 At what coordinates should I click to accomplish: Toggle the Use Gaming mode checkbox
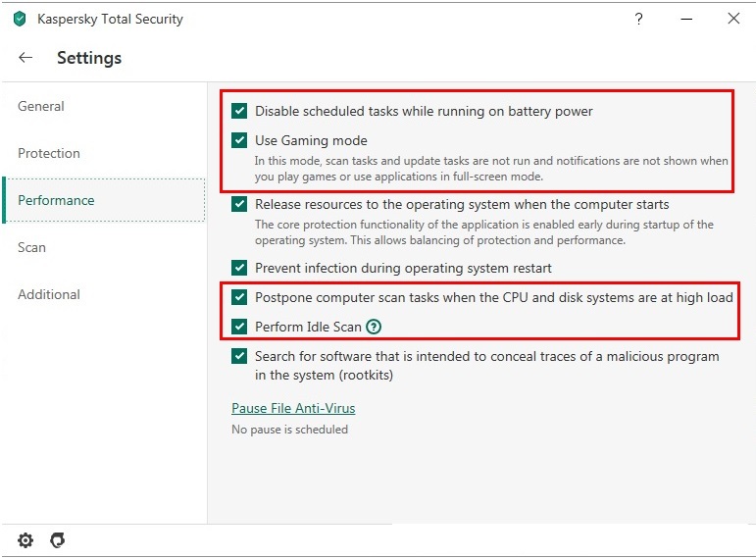click(x=239, y=140)
